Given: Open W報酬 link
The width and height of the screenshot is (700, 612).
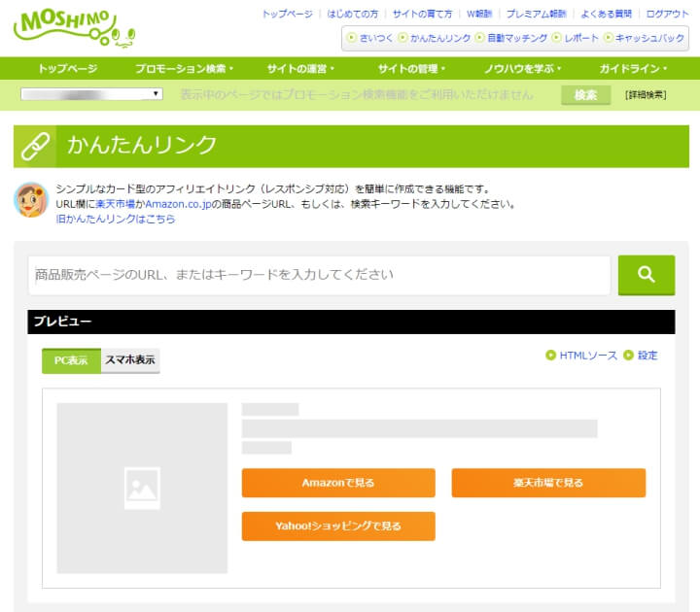Looking at the screenshot, I should click(479, 14).
